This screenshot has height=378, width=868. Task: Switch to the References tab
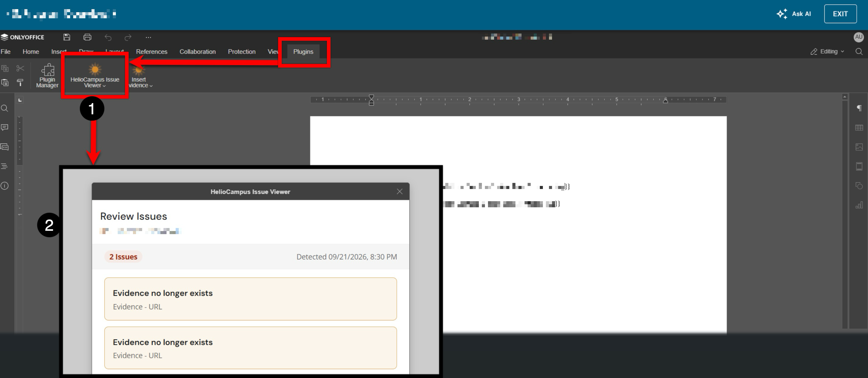[x=152, y=52]
